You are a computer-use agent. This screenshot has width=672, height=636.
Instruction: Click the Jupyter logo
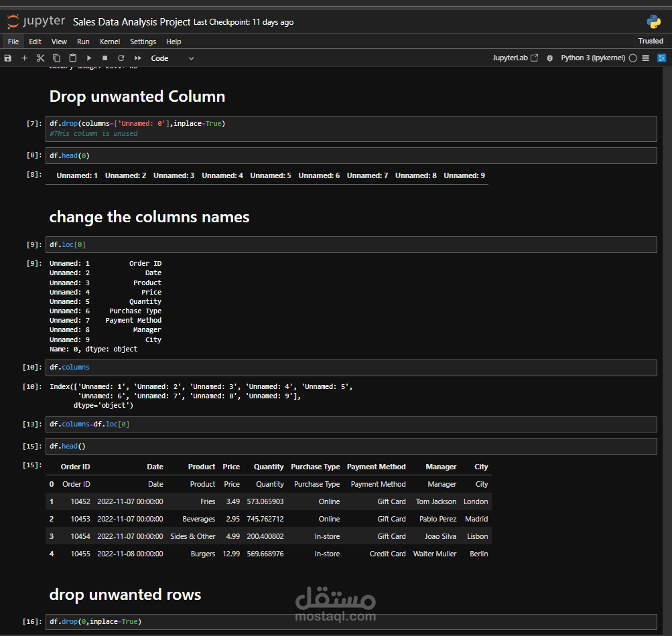pyautogui.click(x=36, y=21)
